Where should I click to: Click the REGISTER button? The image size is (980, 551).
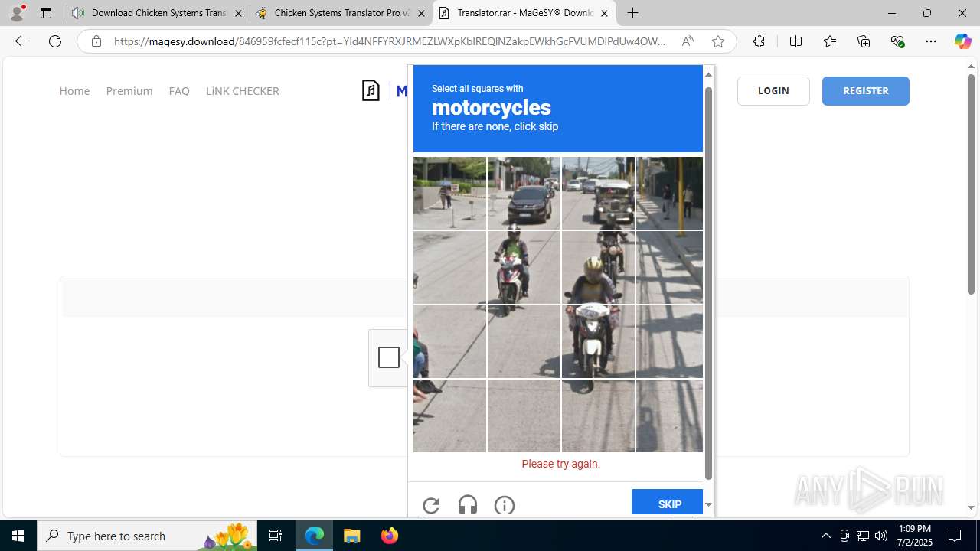pyautogui.click(x=866, y=90)
